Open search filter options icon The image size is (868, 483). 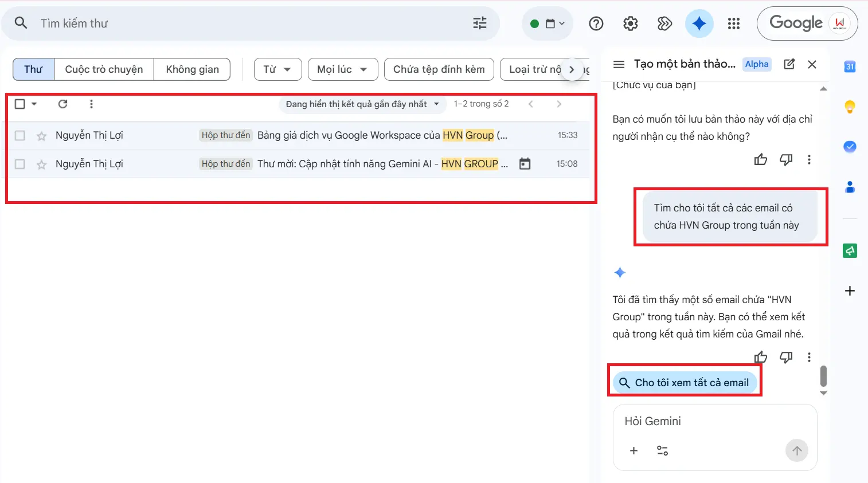click(x=480, y=23)
